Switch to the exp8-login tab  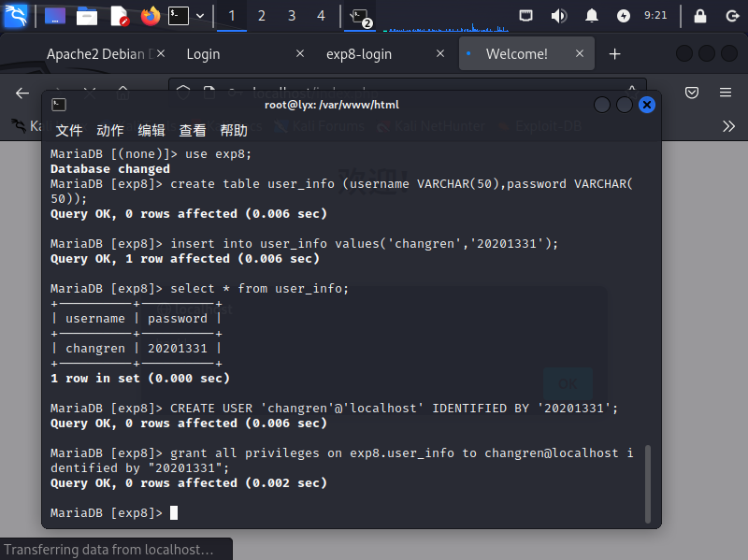coord(359,54)
